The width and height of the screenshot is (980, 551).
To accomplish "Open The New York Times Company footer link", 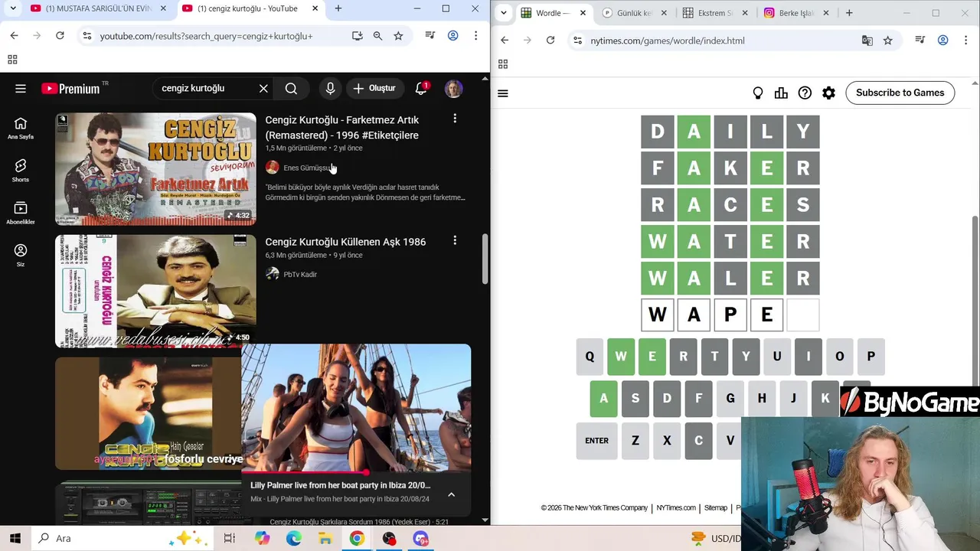I will [x=594, y=508].
